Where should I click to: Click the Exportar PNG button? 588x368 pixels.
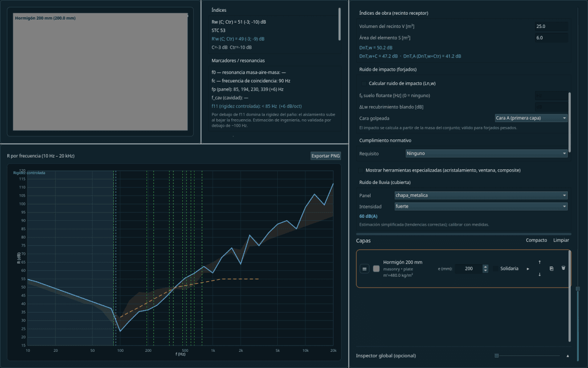click(325, 156)
